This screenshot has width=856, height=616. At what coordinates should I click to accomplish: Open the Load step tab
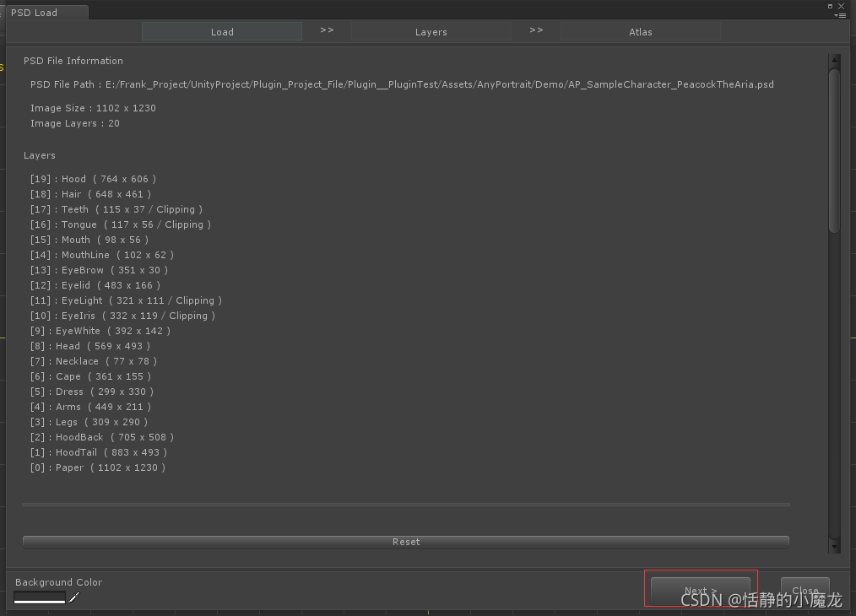point(222,32)
